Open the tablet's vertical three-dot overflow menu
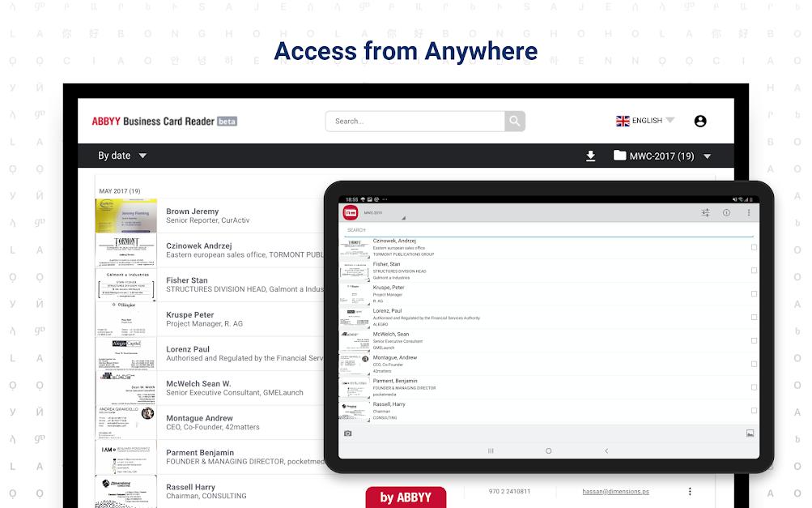 748,212
